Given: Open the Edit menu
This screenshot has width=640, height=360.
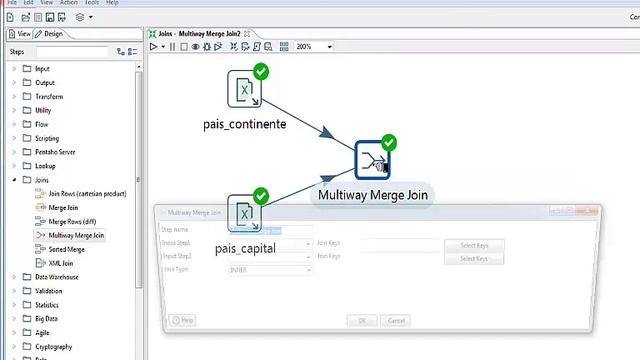Looking at the screenshot, I should (x=28, y=2).
